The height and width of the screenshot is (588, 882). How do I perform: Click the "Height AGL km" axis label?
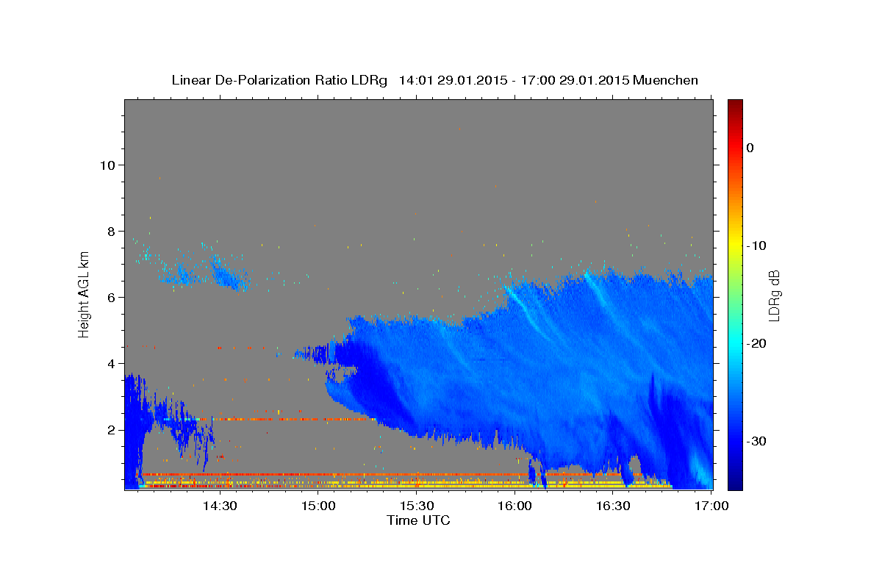click(84, 294)
